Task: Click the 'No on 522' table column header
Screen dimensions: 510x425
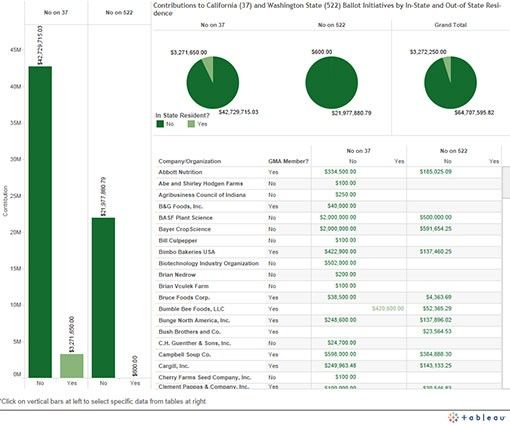Action: point(453,151)
